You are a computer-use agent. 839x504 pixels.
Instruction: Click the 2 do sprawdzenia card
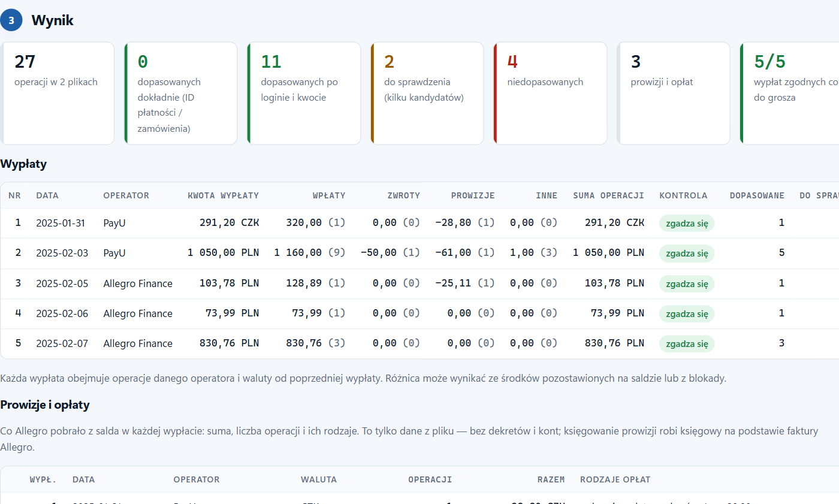(427, 93)
